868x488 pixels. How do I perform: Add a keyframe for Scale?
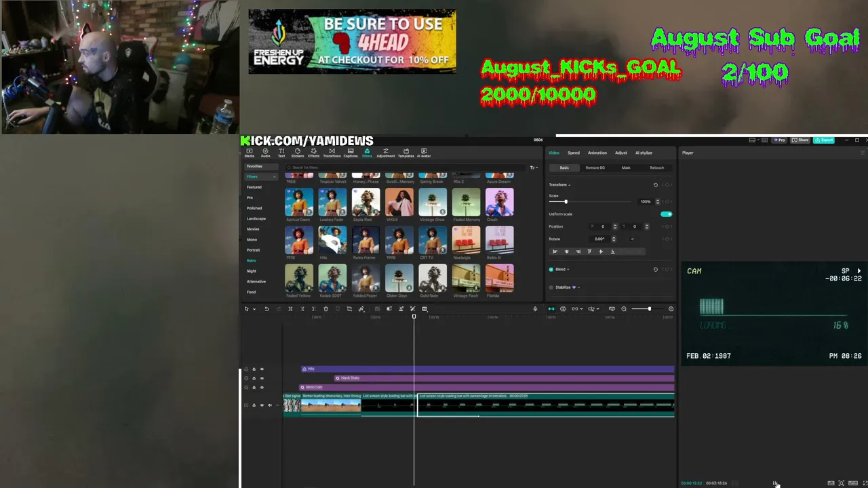click(x=667, y=201)
